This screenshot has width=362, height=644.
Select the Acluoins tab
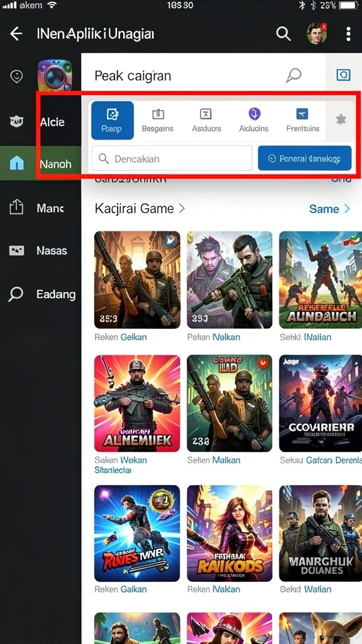tap(254, 120)
